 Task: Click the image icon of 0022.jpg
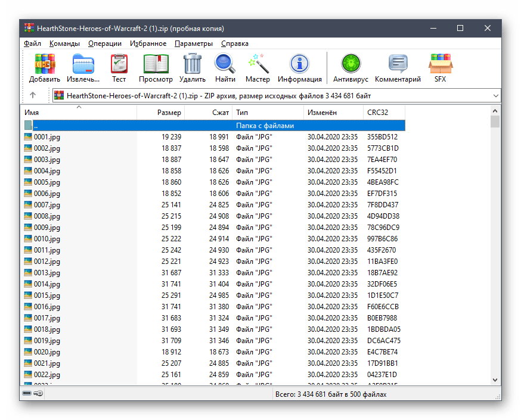pos(28,374)
